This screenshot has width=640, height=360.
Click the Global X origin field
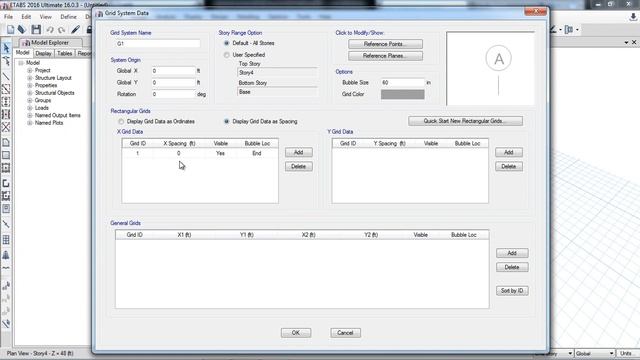tap(173, 71)
